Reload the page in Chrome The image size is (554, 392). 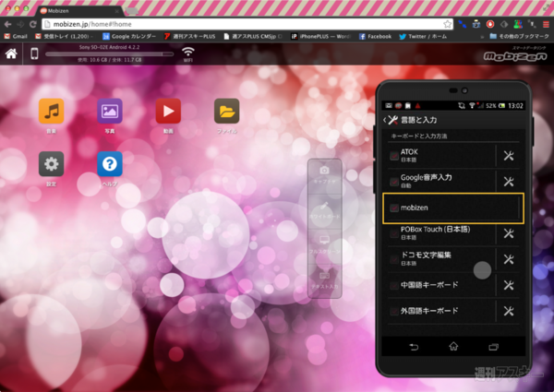click(33, 24)
